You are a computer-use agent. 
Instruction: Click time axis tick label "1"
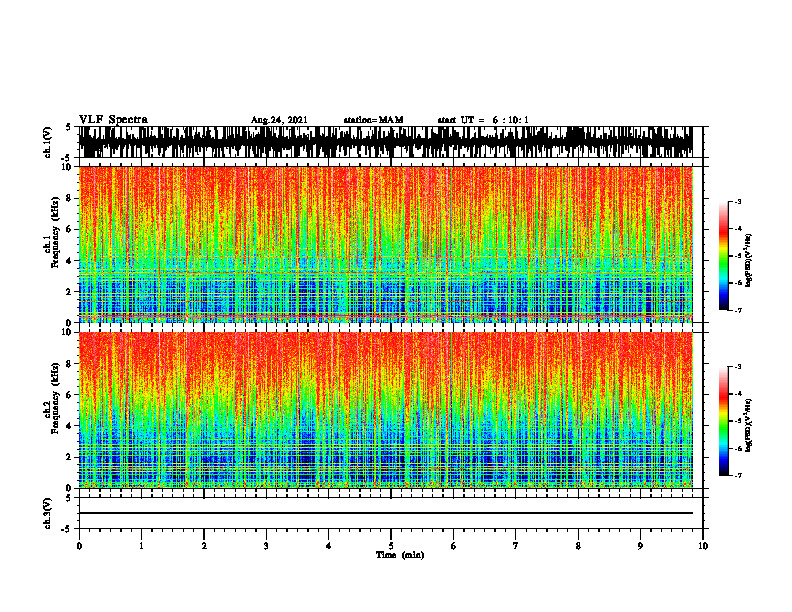141,546
